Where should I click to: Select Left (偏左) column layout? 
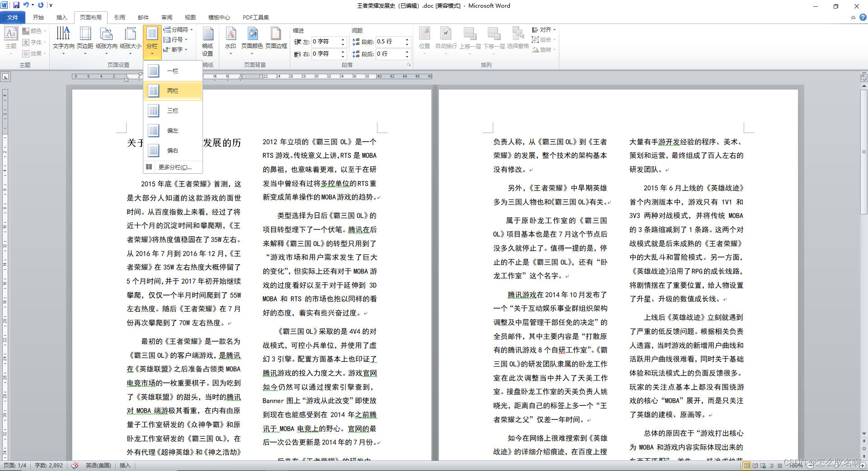pyautogui.click(x=173, y=130)
